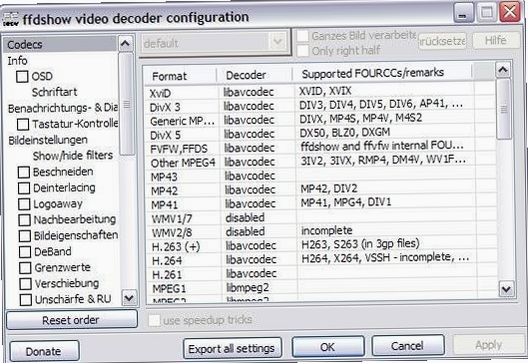Click the Decoder column header
The height and width of the screenshot is (363, 528).
(x=254, y=75)
